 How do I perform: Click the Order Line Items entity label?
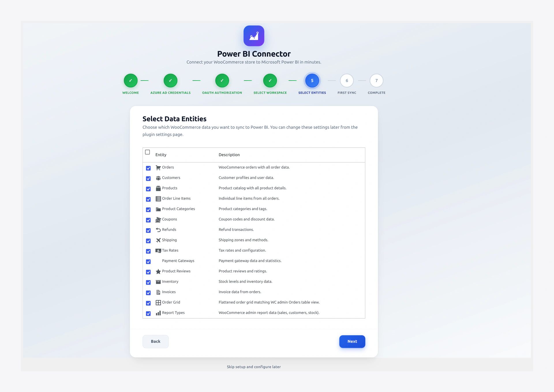176,198
